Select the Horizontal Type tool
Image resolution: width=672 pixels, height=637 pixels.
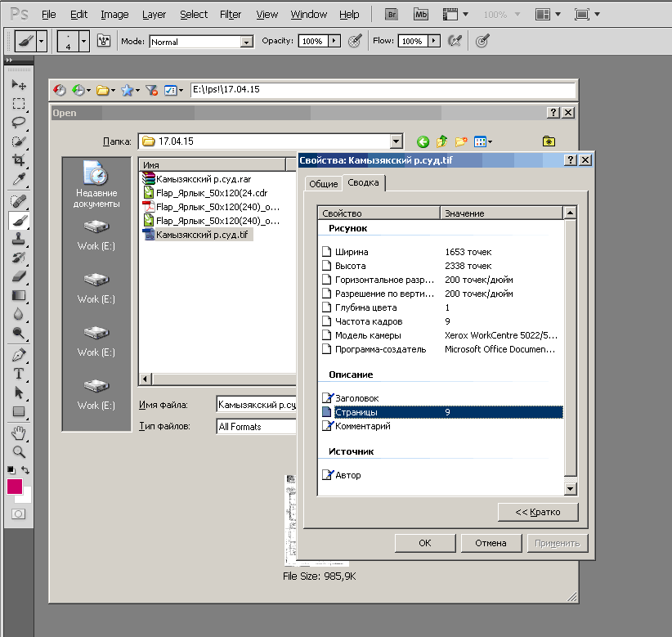pos(19,374)
